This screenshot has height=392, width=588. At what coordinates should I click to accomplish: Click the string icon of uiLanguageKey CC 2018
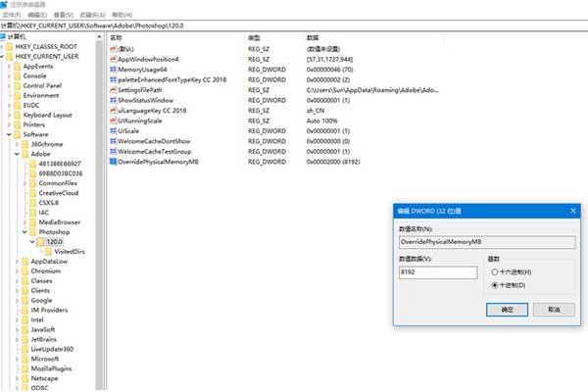(x=114, y=111)
